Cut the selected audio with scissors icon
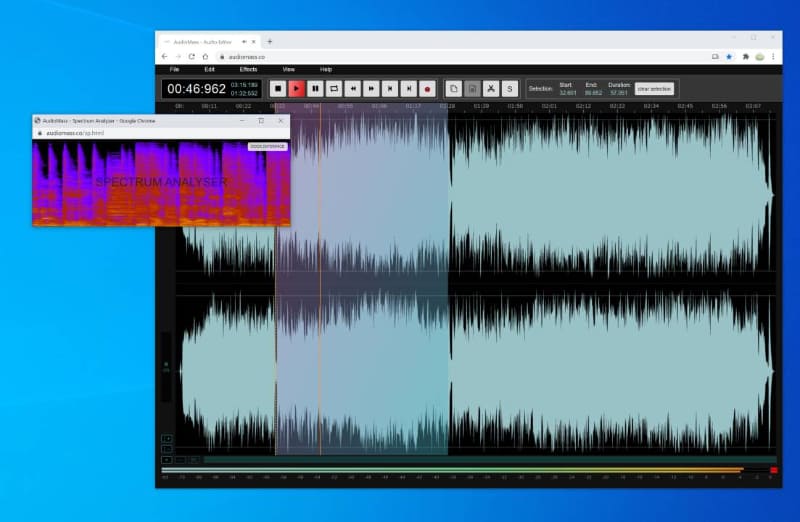The image size is (800, 522). (491, 89)
